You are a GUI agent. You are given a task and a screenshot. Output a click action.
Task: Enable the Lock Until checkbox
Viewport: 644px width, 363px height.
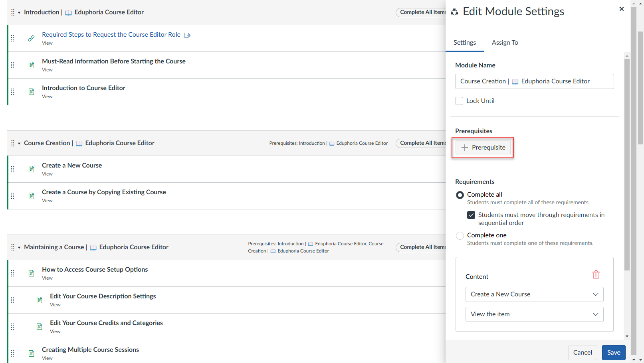coord(459,101)
